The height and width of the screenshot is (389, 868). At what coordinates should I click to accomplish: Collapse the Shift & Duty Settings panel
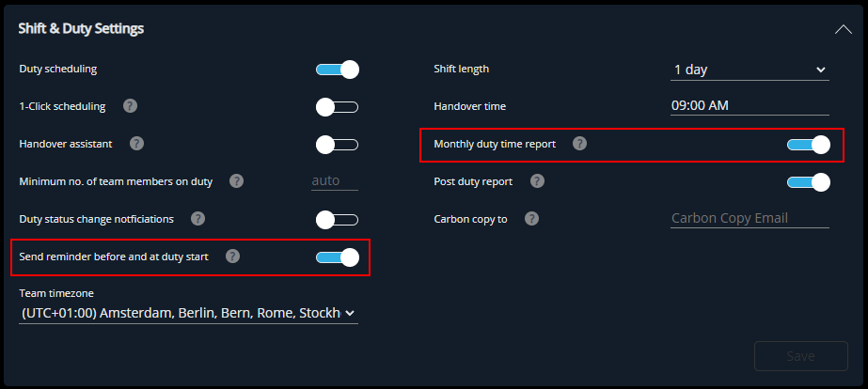tap(844, 29)
